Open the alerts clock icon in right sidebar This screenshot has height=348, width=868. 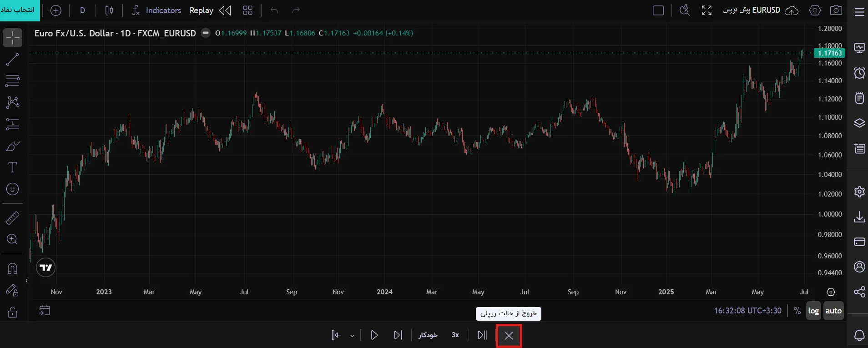859,73
